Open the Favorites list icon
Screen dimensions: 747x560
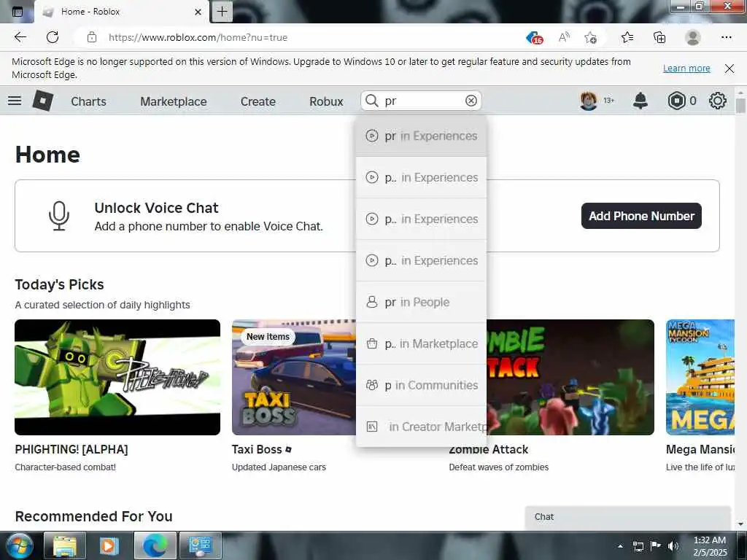[627, 37]
